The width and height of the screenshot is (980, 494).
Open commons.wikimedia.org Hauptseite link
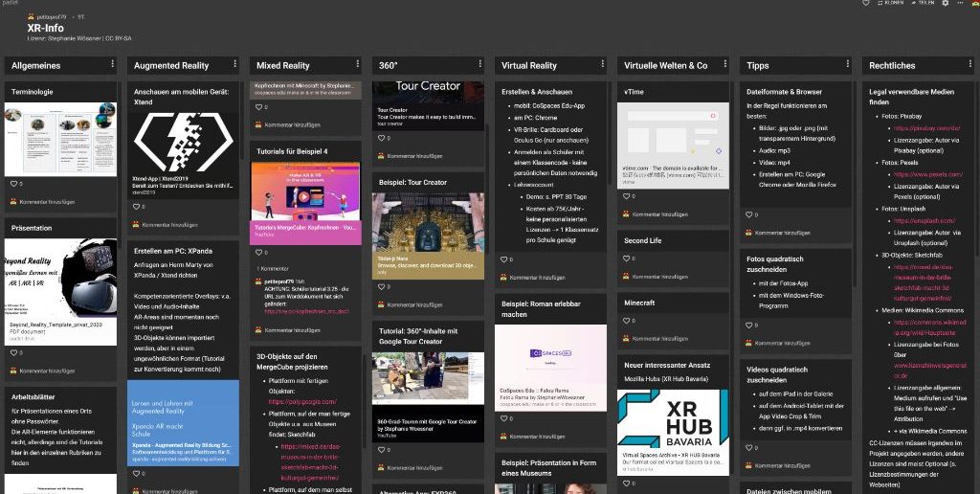(929, 327)
